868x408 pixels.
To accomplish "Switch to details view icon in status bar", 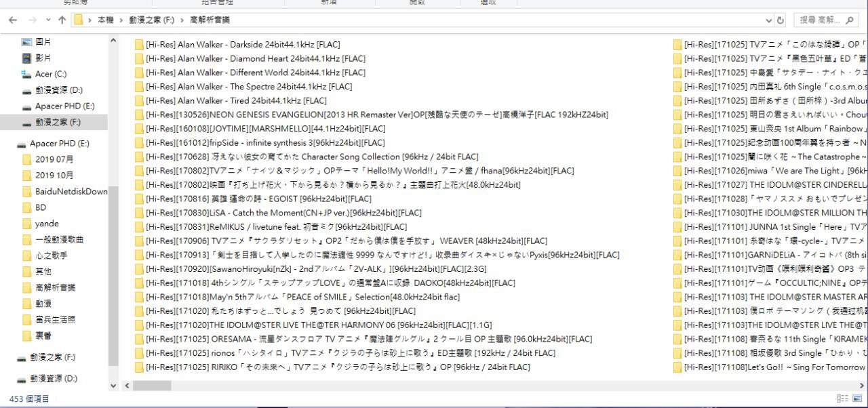I will tap(842, 399).
